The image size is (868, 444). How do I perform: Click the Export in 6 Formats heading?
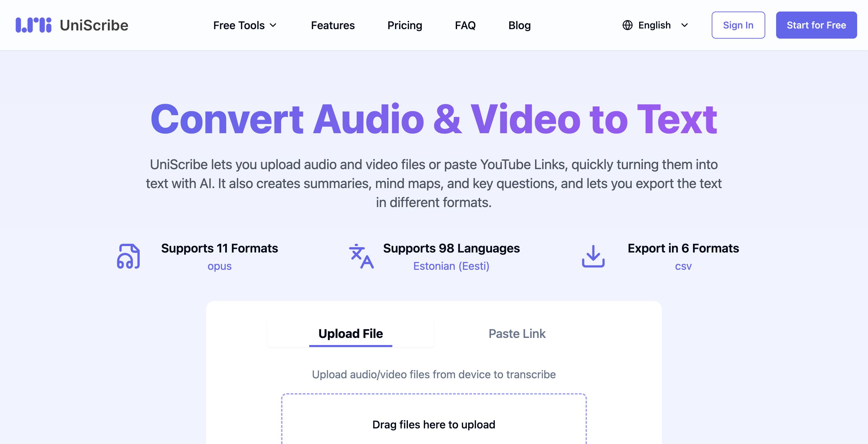[x=683, y=248]
